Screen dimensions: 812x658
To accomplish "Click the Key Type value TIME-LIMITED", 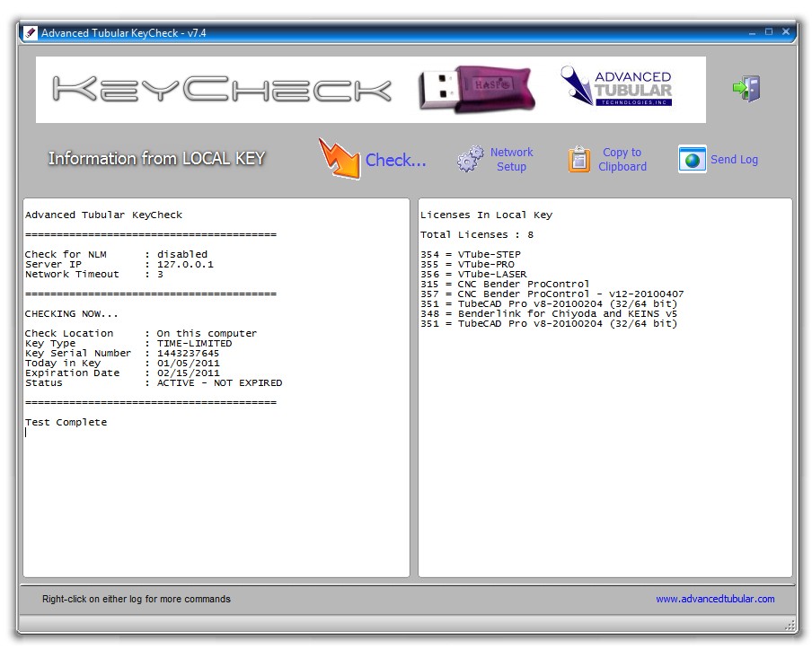I will pyautogui.click(x=194, y=343).
